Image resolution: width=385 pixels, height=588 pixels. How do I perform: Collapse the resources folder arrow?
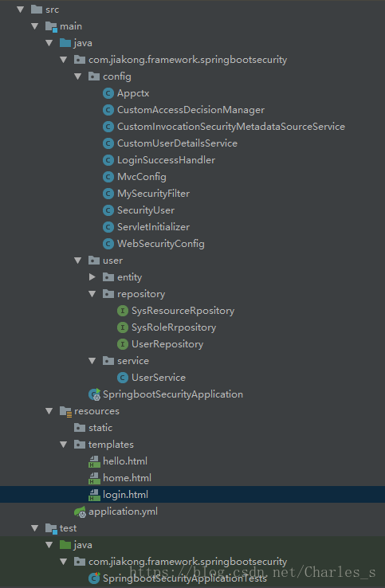49,411
